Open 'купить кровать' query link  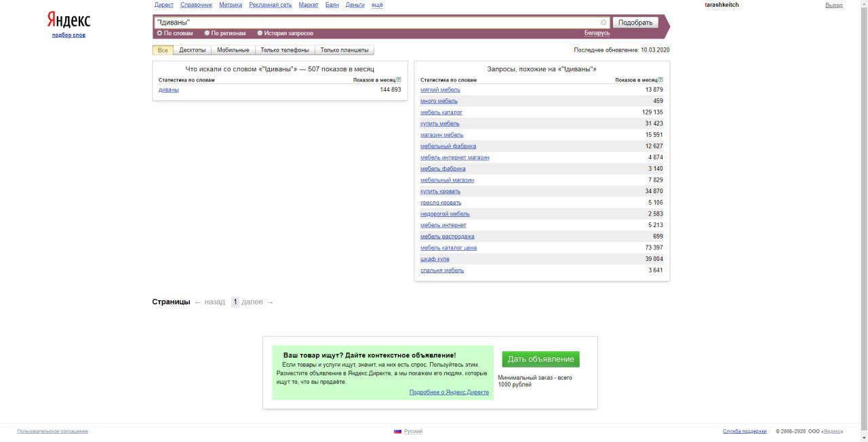tap(441, 191)
